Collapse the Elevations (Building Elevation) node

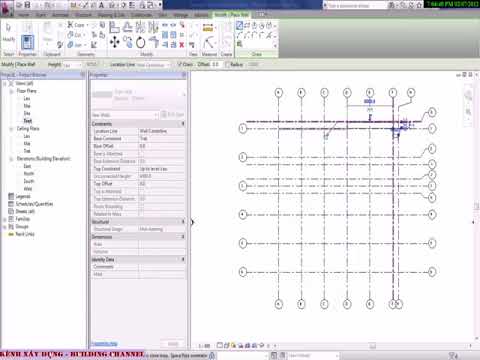[12, 159]
